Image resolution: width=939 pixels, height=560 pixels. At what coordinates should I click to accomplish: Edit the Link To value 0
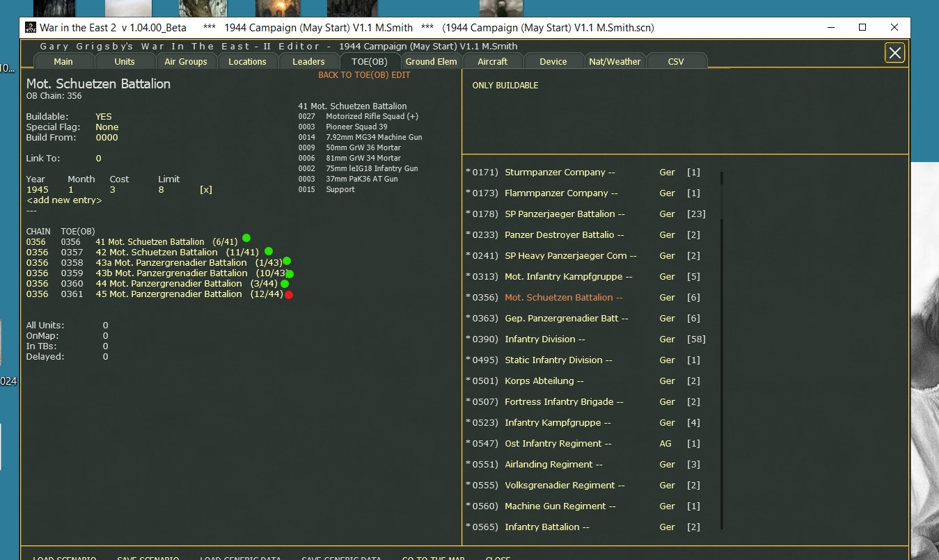(x=98, y=159)
